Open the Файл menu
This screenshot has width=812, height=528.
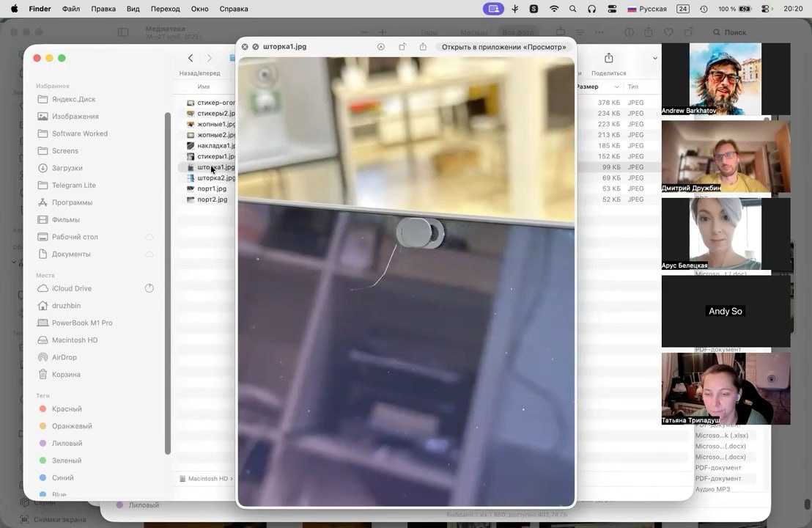(71, 9)
